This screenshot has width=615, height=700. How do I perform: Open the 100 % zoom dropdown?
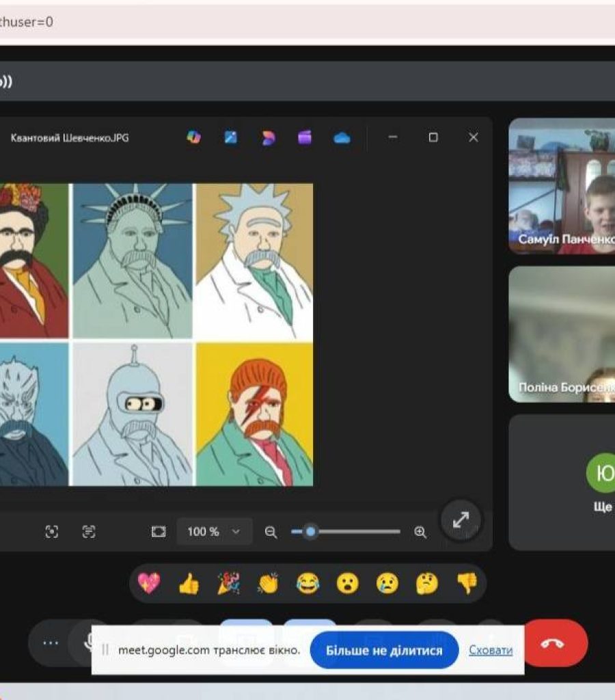pos(214,531)
